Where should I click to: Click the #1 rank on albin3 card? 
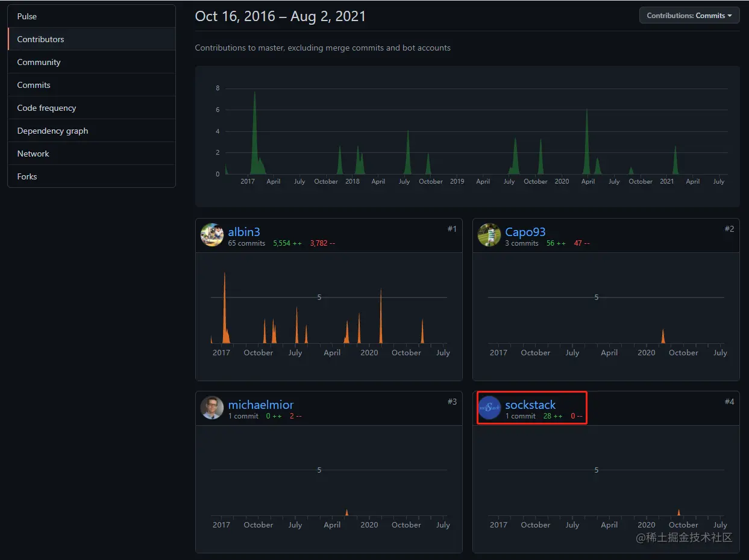pyautogui.click(x=452, y=229)
